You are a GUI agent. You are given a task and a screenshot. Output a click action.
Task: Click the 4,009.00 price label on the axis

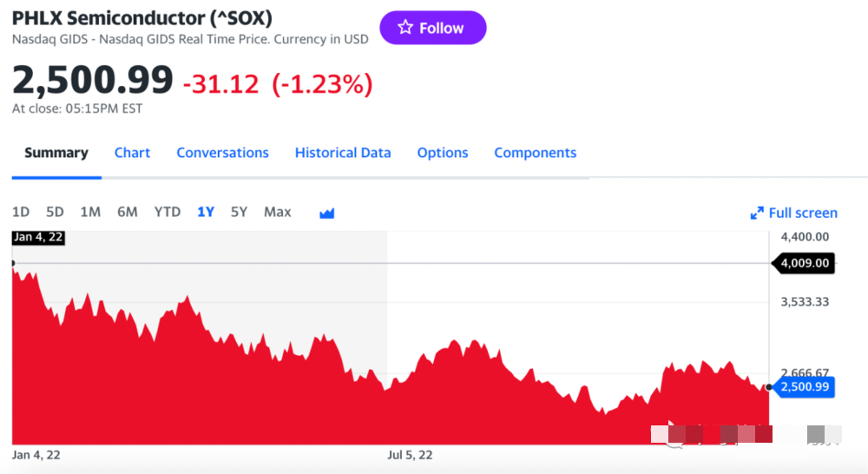[x=804, y=263]
